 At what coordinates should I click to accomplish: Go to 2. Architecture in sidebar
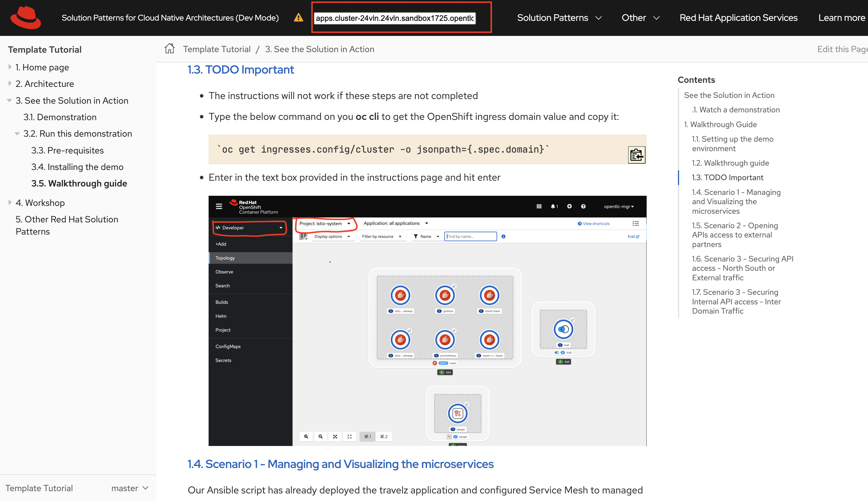click(45, 84)
